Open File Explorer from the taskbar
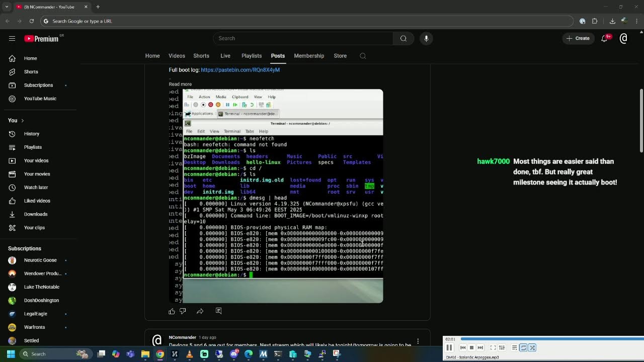644x362 pixels. coord(145,354)
